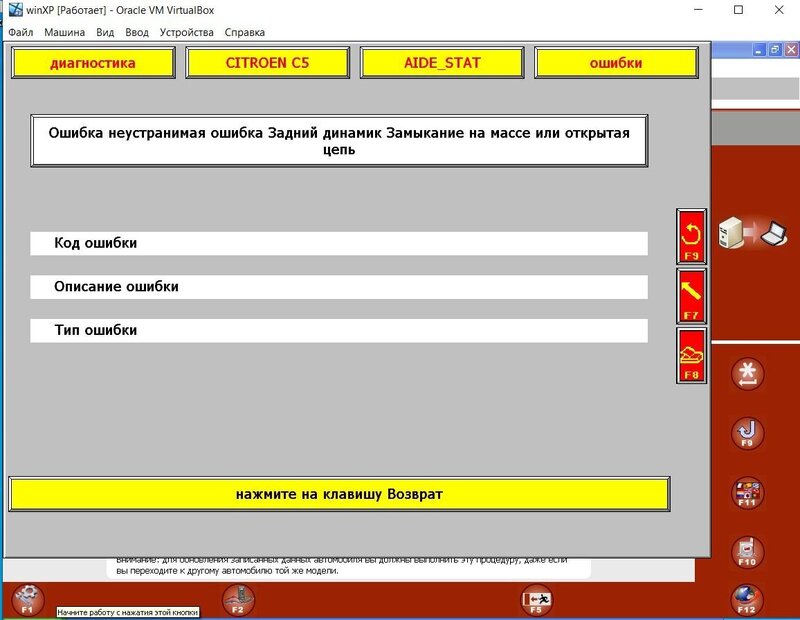The height and width of the screenshot is (620, 800).
Task: Click the computer-to-laptop connection icon
Action: (752, 233)
